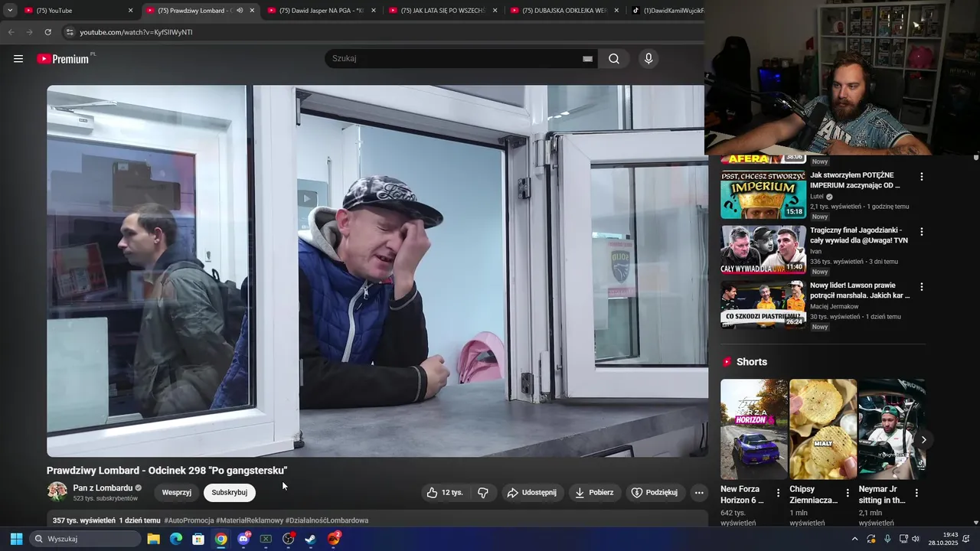Viewport: 980px width, 551px height.
Task: Open the Windows Start menu
Action: [x=16, y=539]
